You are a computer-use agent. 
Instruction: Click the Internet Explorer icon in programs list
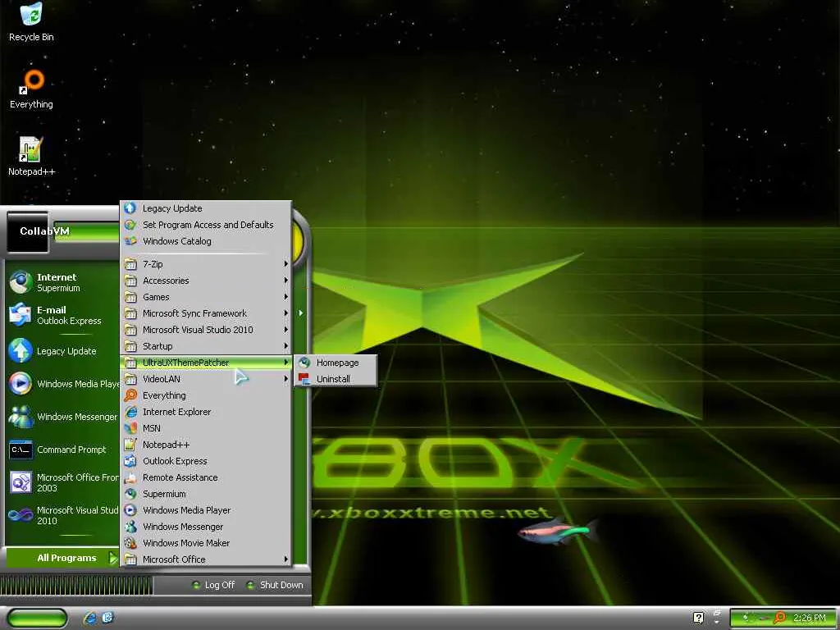[x=130, y=412]
